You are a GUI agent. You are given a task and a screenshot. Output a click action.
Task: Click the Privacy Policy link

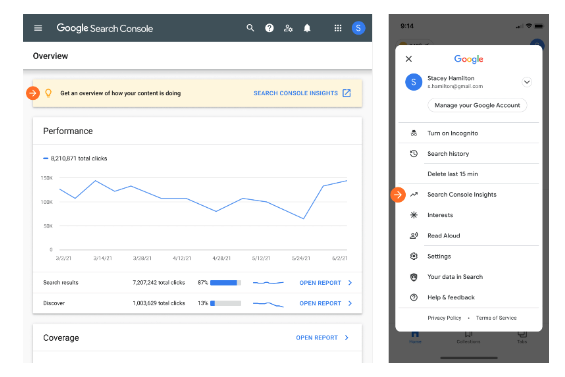point(444,318)
